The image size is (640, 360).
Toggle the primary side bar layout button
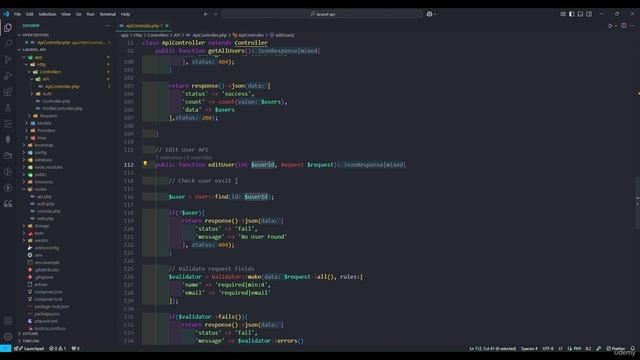[x=571, y=14]
